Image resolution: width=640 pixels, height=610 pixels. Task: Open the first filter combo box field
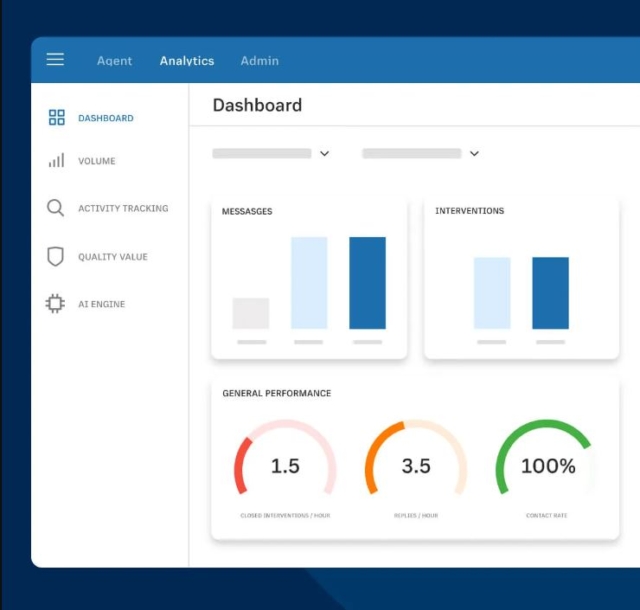click(x=262, y=154)
